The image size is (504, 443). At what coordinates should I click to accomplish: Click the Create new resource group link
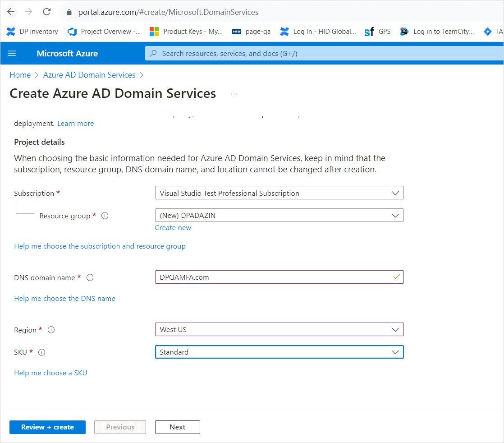(x=173, y=228)
